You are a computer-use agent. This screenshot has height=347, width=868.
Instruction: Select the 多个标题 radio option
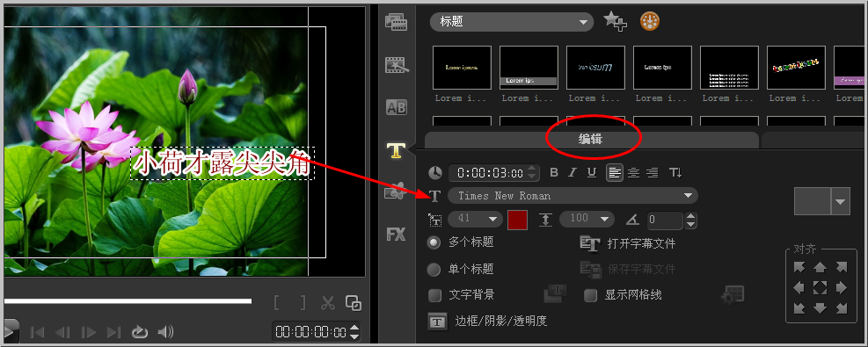click(x=434, y=242)
